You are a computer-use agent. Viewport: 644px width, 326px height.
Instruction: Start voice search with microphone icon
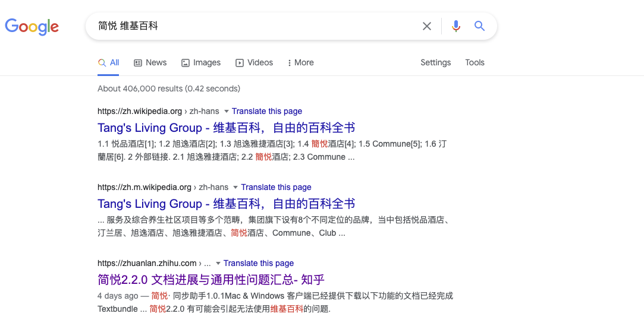coord(456,26)
